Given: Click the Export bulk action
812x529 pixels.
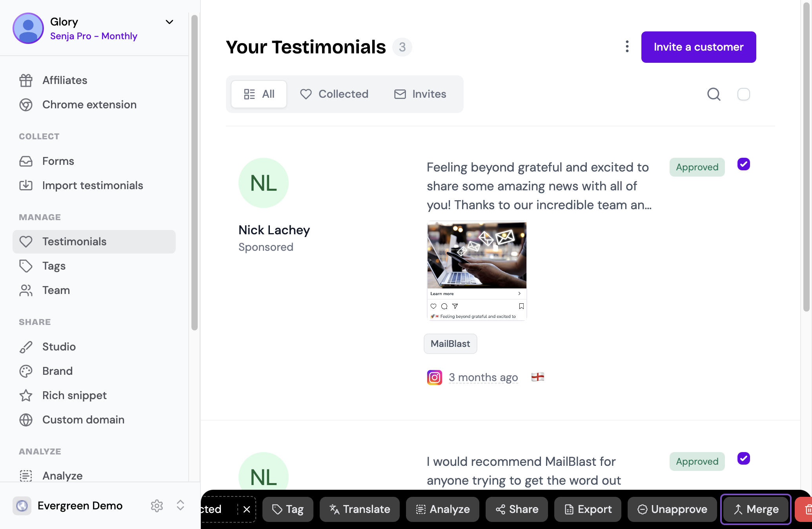Looking at the screenshot, I should (588, 509).
